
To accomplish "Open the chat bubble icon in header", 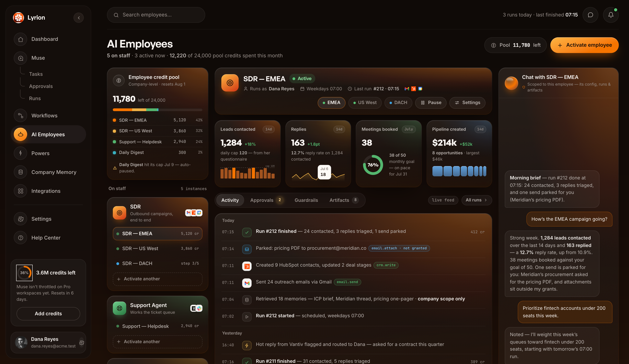I will point(590,15).
